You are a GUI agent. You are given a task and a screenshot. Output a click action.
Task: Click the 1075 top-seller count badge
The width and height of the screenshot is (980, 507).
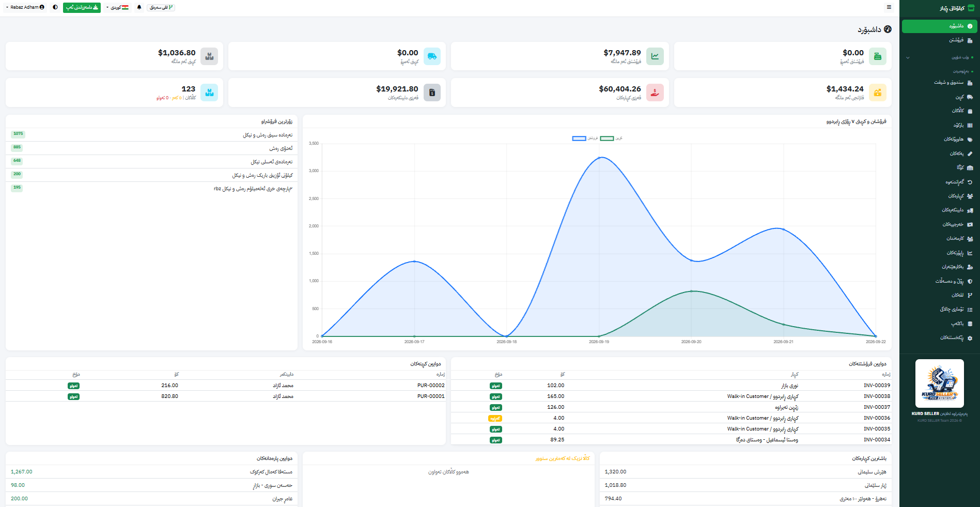point(18,134)
